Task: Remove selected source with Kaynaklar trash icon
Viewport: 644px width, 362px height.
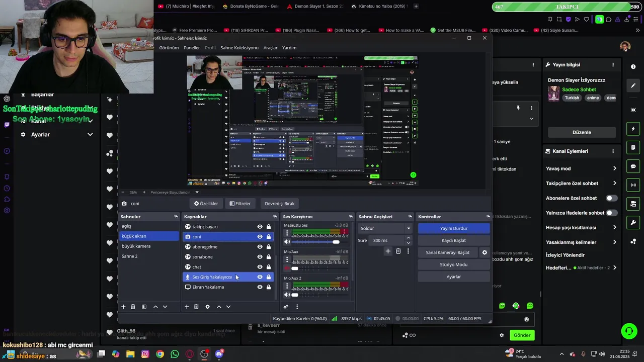Action: (x=196, y=307)
